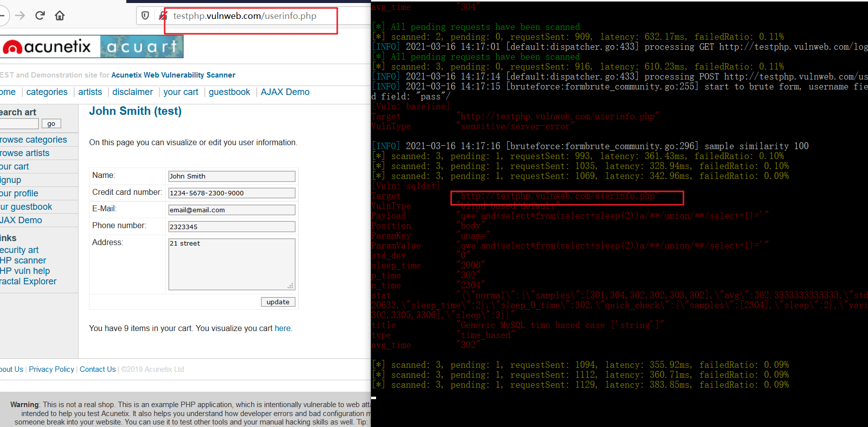Go to the browser home icon

click(x=60, y=15)
